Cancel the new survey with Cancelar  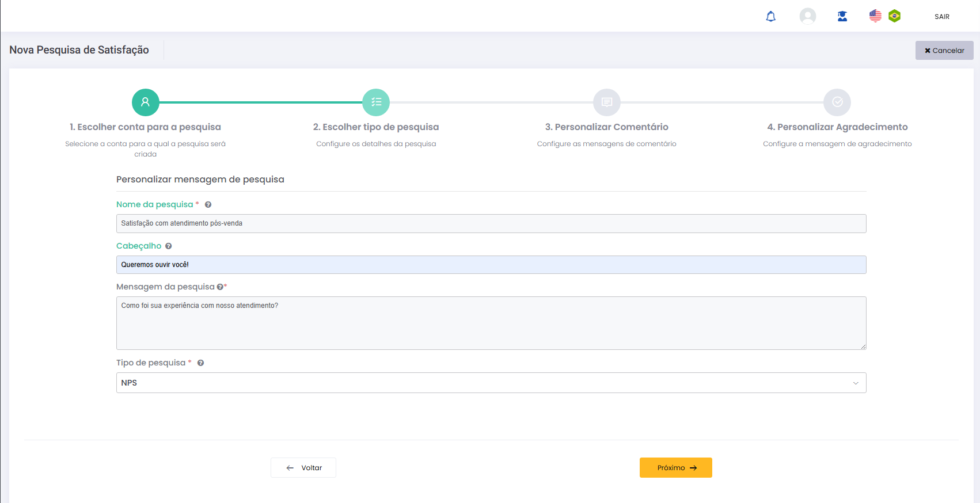pos(944,51)
